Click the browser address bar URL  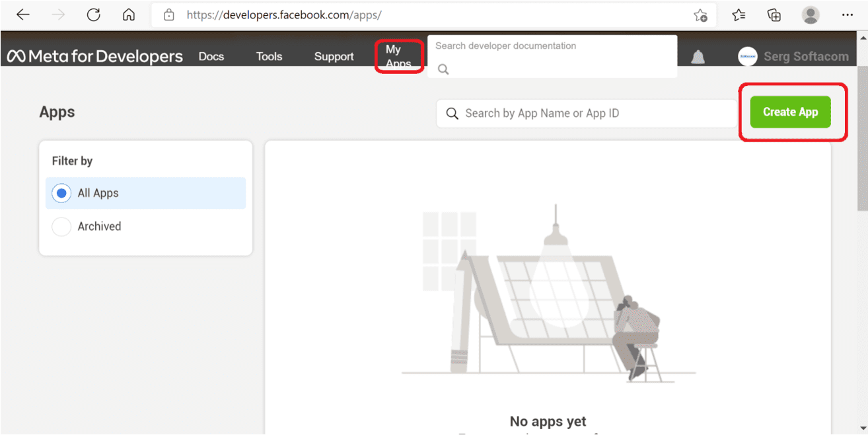click(284, 15)
